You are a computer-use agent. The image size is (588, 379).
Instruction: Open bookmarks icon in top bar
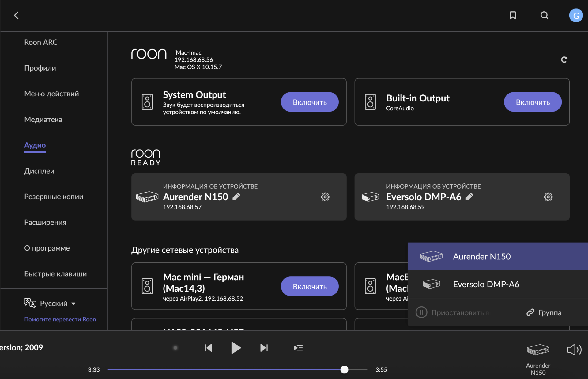(513, 15)
